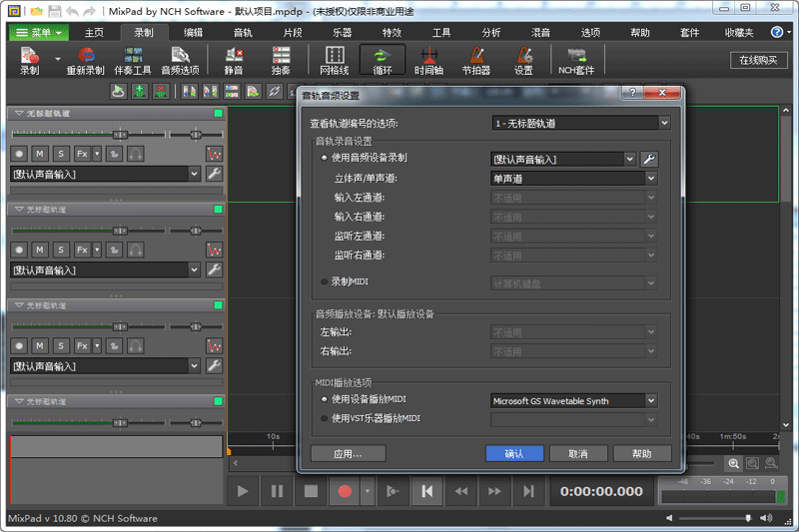Click the wrench icon on the first track
799x532 pixels.
[214, 174]
